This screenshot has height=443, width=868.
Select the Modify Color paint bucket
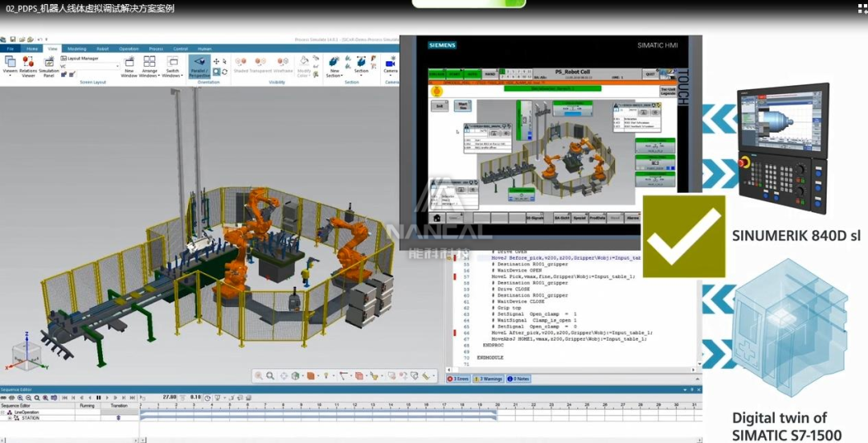pyautogui.click(x=304, y=59)
